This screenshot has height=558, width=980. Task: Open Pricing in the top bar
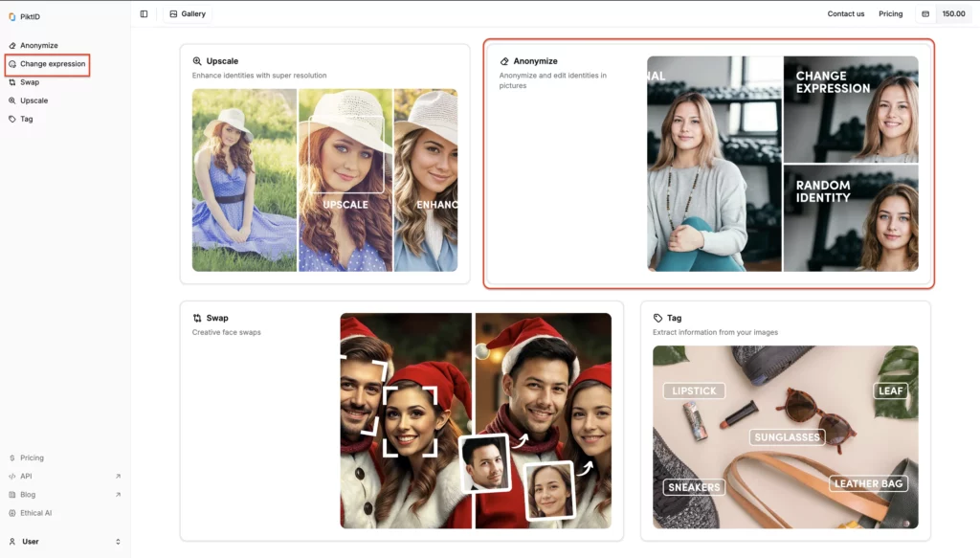pyautogui.click(x=890, y=14)
